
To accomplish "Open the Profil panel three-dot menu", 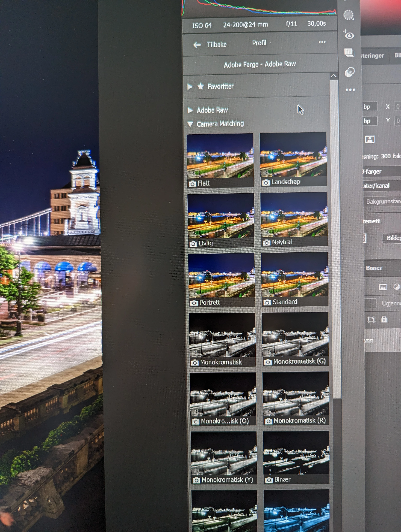I will tap(322, 42).
